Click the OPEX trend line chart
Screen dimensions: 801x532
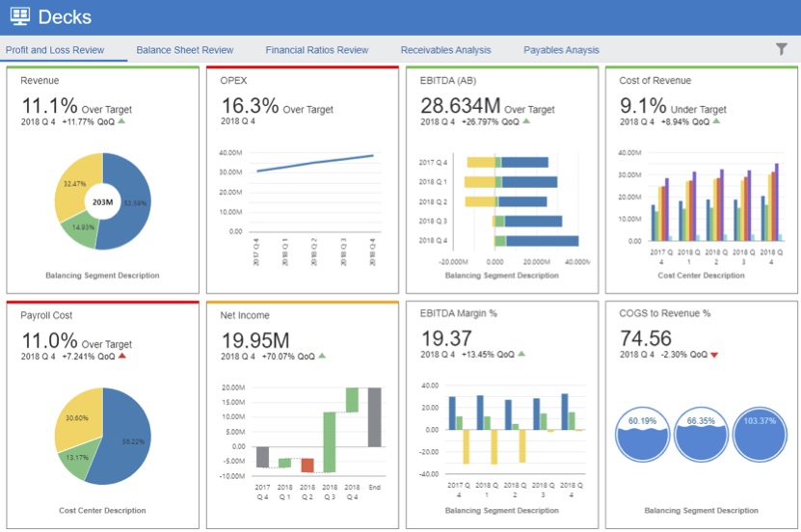click(315, 163)
